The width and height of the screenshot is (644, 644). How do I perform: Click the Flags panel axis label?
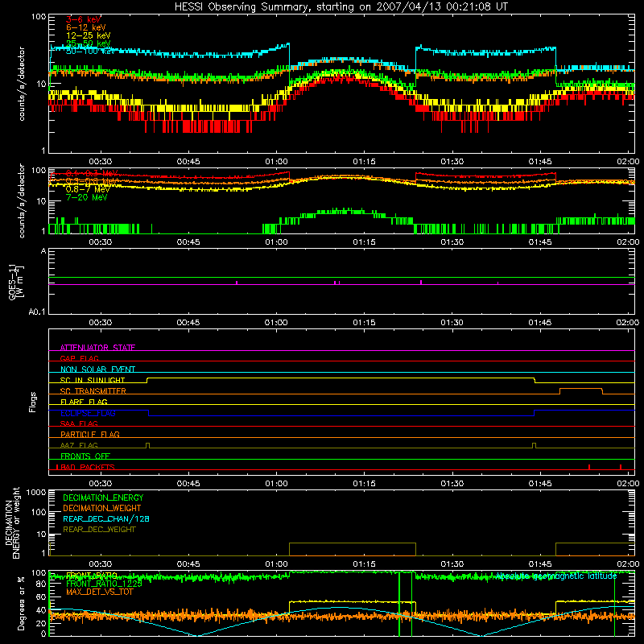pyautogui.click(x=33, y=402)
